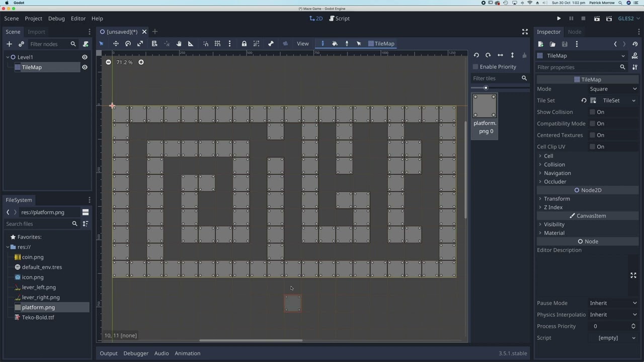Enable the Enable Priority checkbox

pyautogui.click(x=475, y=67)
